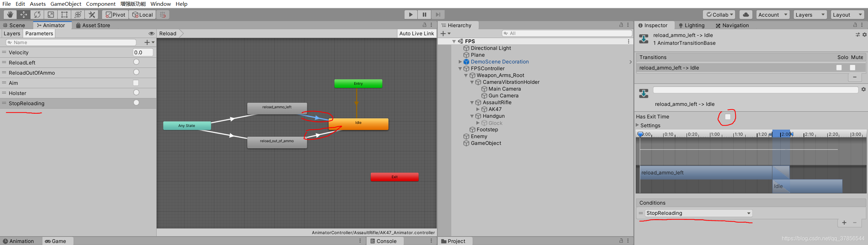Expand the transition Settings foldout
Image resolution: width=868 pixels, height=245 pixels.
pyautogui.click(x=637, y=125)
